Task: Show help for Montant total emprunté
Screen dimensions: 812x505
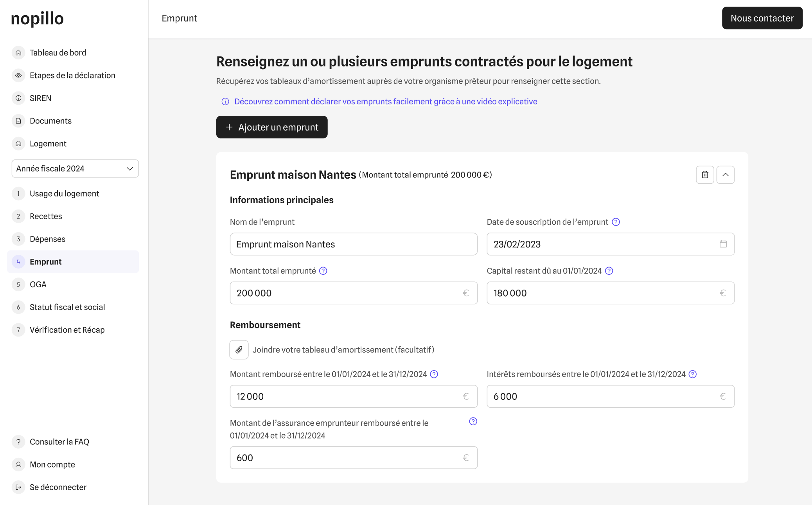Action: click(323, 271)
